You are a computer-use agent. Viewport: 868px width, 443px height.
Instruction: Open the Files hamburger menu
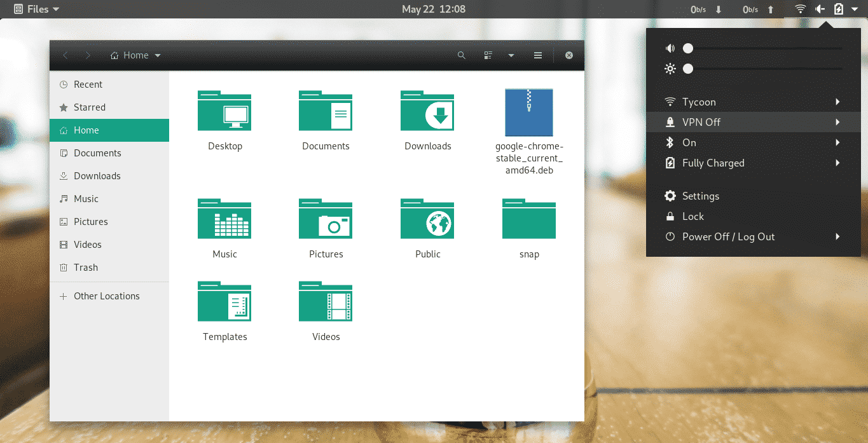coord(537,55)
